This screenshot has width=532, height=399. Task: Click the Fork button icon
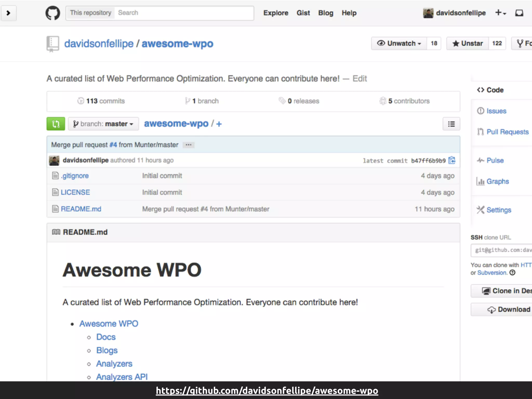click(520, 43)
